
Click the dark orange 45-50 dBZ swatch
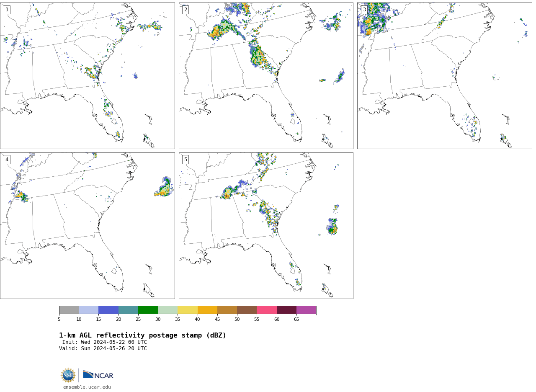[227, 310]
